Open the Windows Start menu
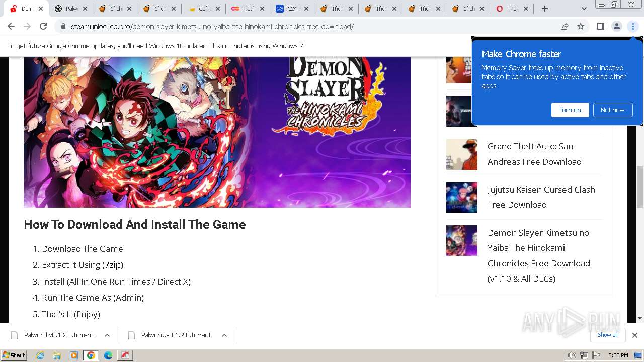 (x=14, y=355)
